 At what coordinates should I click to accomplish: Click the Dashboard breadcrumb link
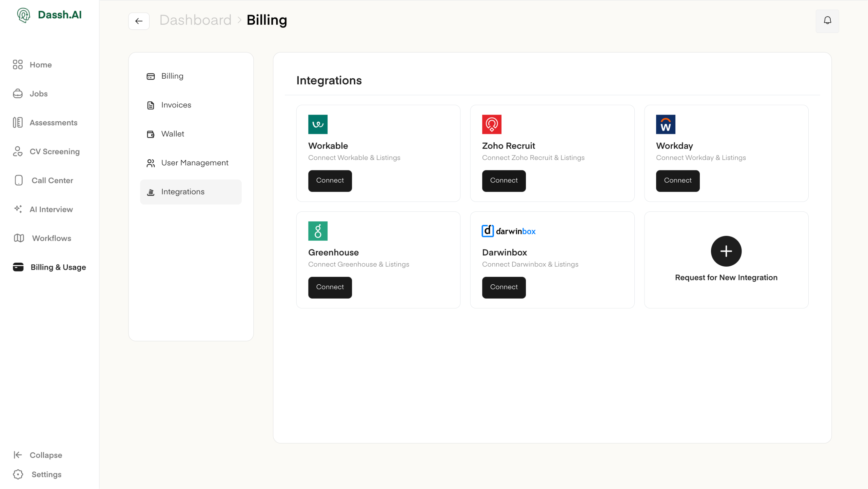tap(195, 20)
